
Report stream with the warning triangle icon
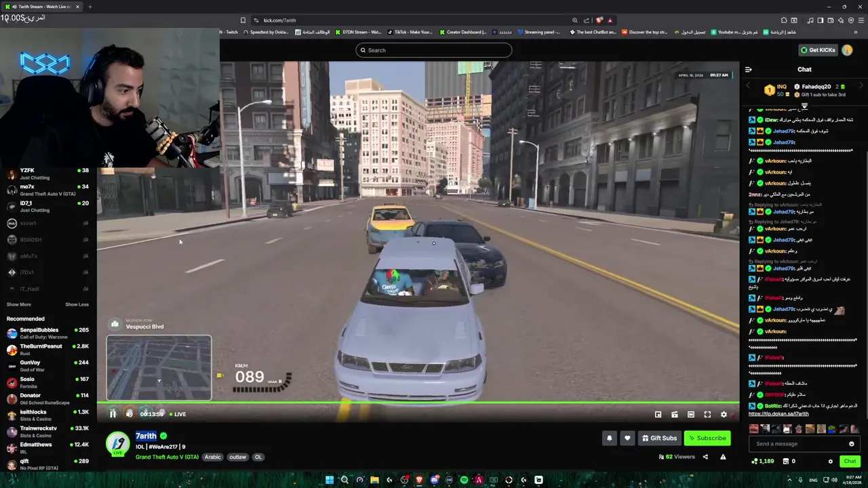click(x=723, y=457)
